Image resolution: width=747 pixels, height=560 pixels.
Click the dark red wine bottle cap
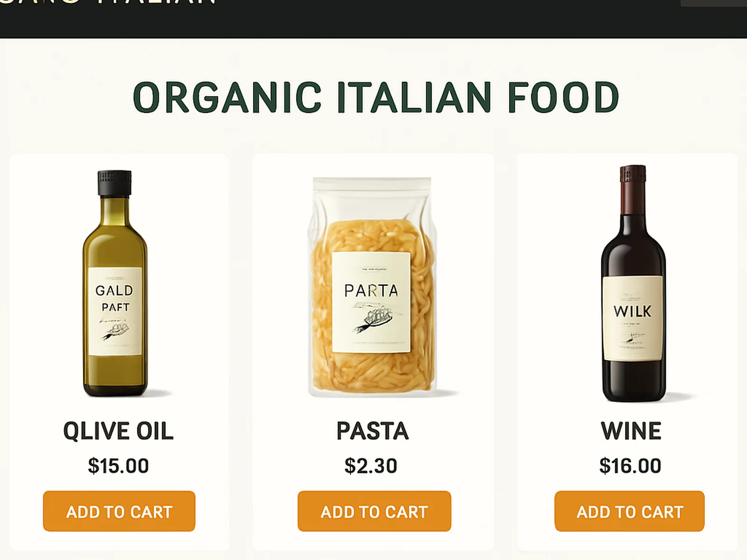tap(633, 174)
